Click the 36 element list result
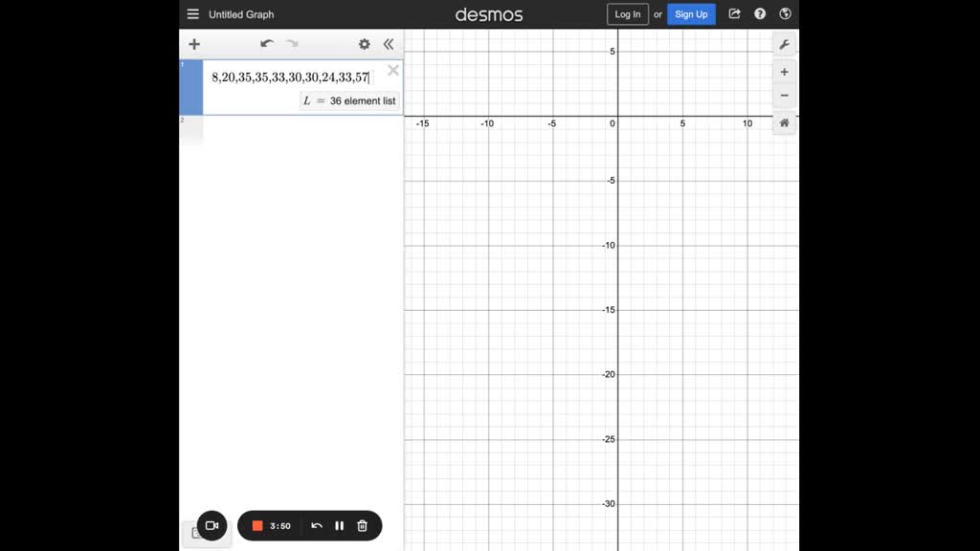The image size is (980, 551). click(x=349, y=101)
